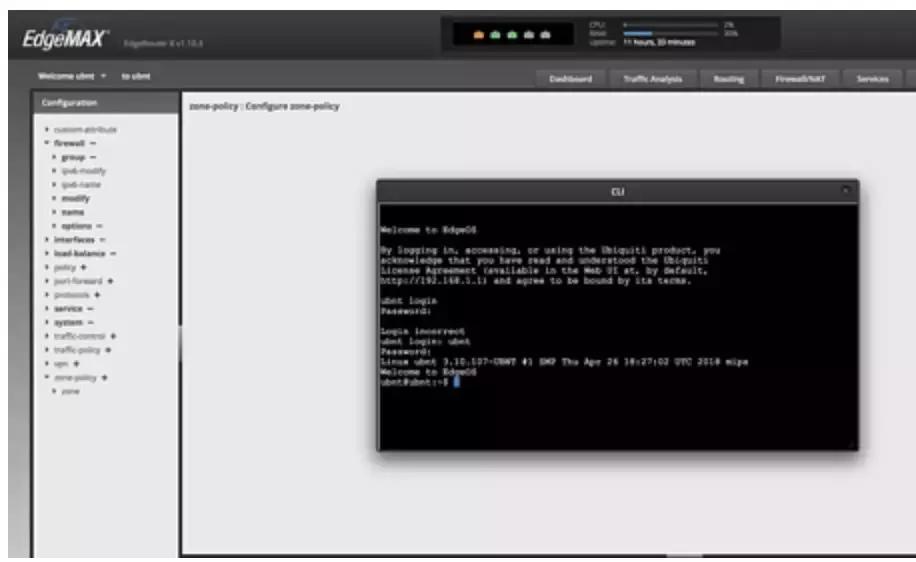Click the plus icon next to port-forward
The image size is (916, 562).
110,281
